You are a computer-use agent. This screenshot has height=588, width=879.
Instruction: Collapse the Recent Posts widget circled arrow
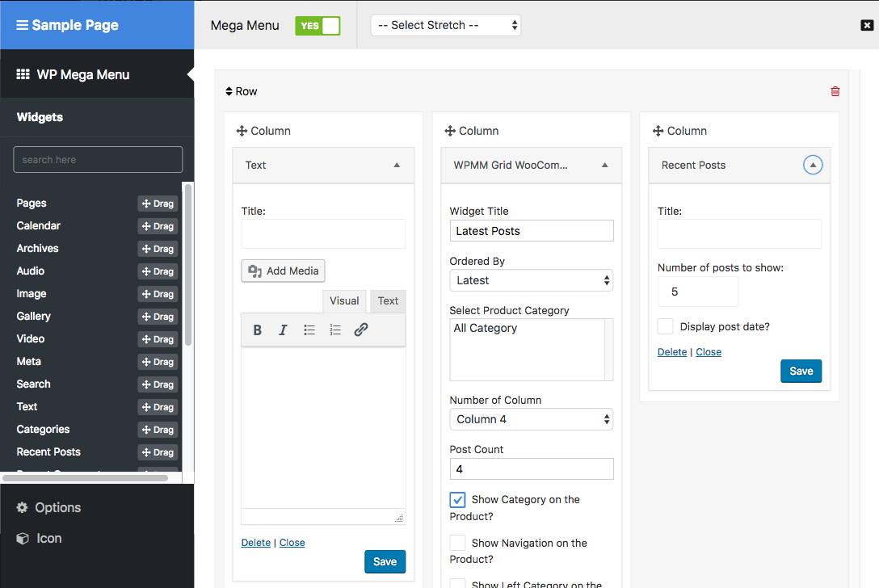(813, 165)
